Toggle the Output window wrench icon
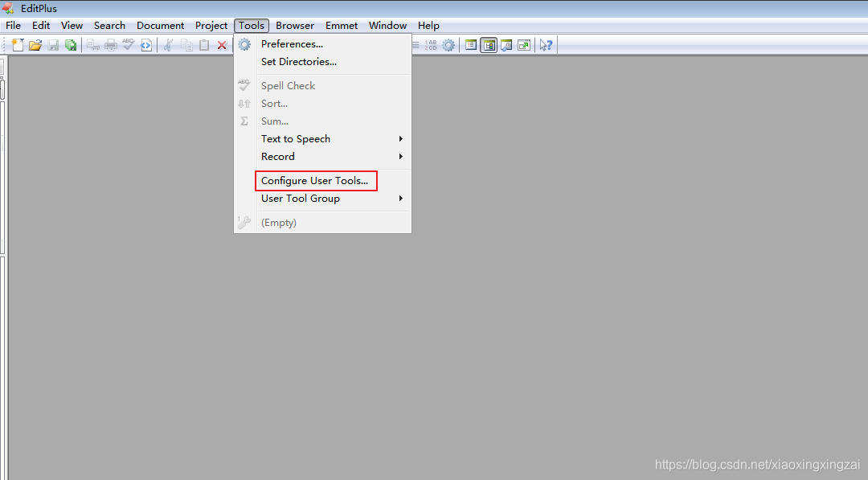This screenshot has width=868, height=480. (506, 45)
